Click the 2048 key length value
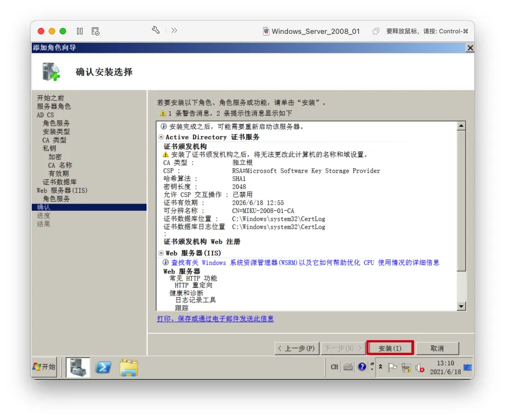Image resolution: width=505 pixels, height=420 pixels. [239, 187]
